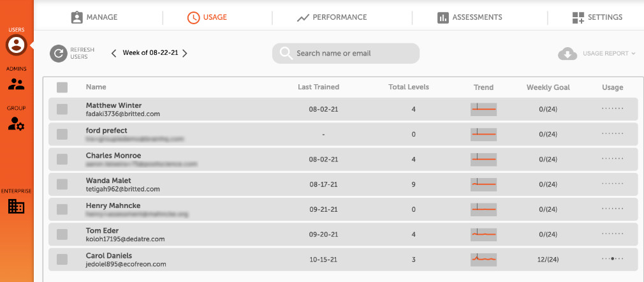Open the Group settings sidebar icon

[17, 124]
